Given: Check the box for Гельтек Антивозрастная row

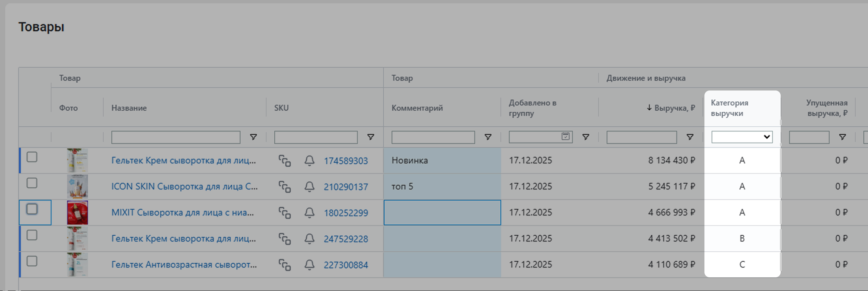Looking at the screenshot, I should click(x=32, y=261).
